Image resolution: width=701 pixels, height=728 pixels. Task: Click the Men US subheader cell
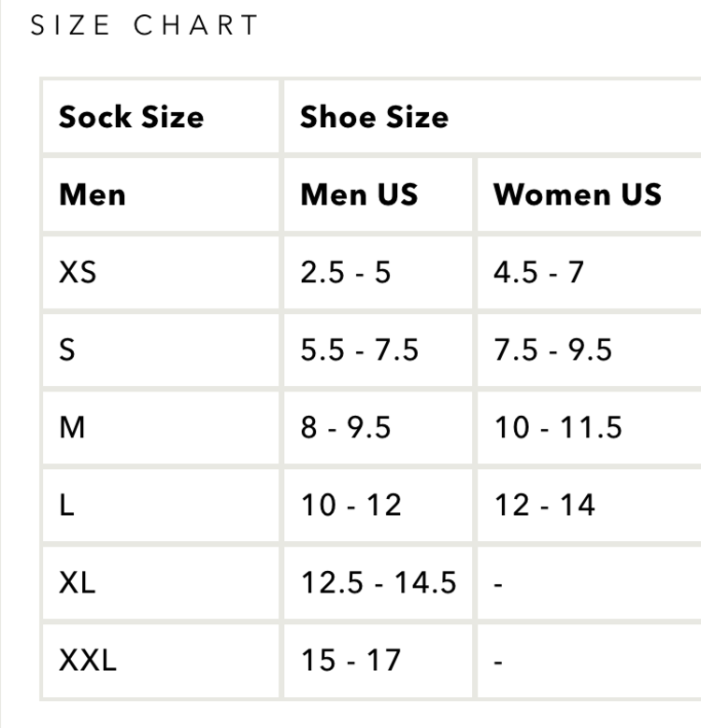point(359,194)
